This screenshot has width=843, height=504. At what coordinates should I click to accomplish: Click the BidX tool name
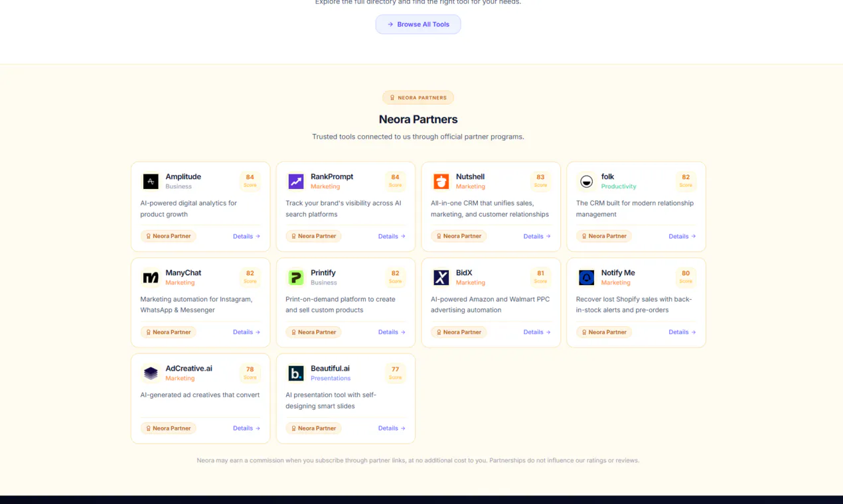[464, 273]
